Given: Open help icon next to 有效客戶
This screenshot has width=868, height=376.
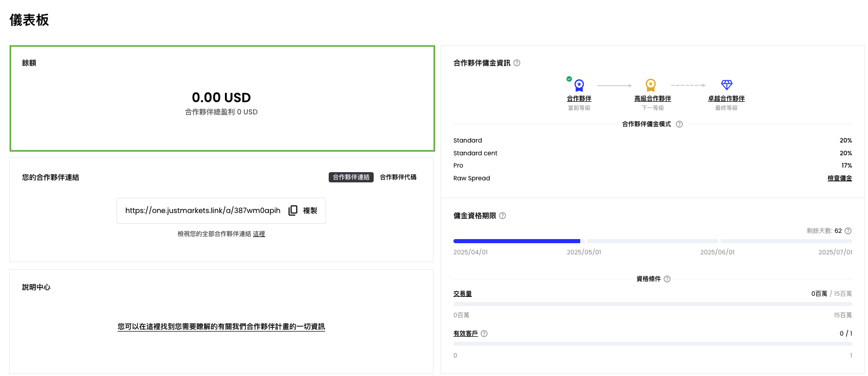Looking at the screenshot, I should click(484, 334).
